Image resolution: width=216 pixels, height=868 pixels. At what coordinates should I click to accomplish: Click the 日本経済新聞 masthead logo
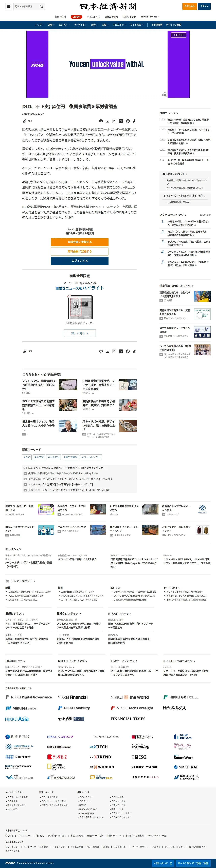[x=108, y=6]
